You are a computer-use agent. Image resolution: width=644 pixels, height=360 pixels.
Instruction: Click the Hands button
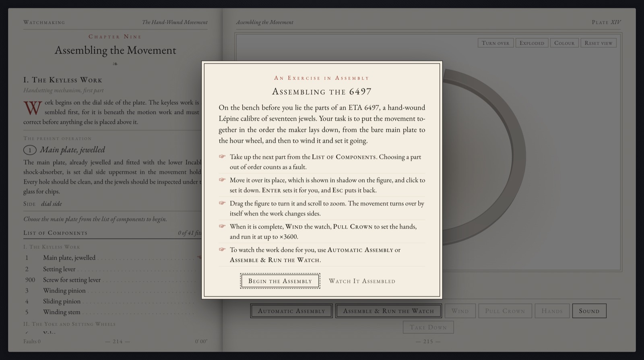pos(552,311)
